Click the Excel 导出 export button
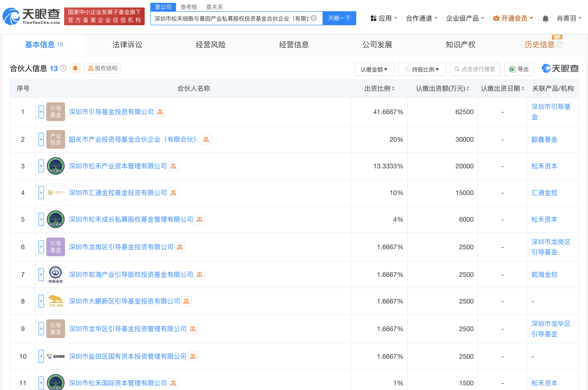This screenshot has width=588, height=390. tap(519, 69)
